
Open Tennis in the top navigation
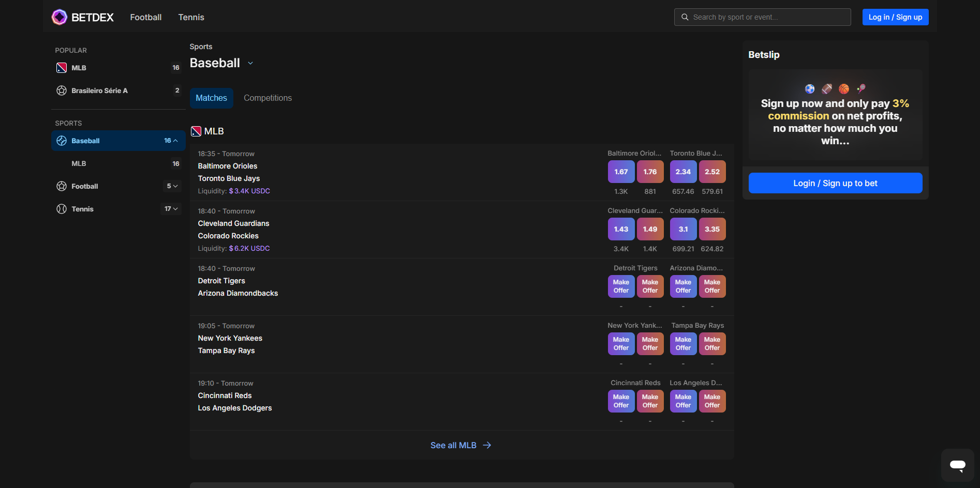(x=191, y=17)
